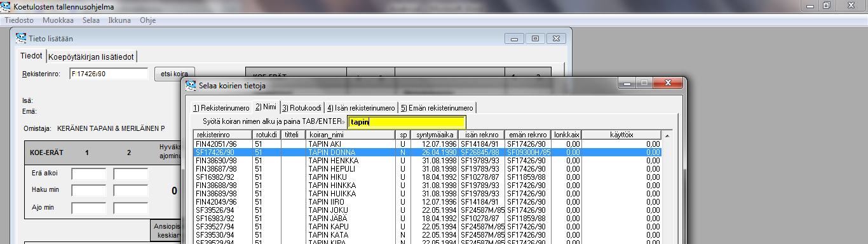Sort by sp column header
This screenshot has width=868, height=244.
pyautogui.click(x=403, y=135)
